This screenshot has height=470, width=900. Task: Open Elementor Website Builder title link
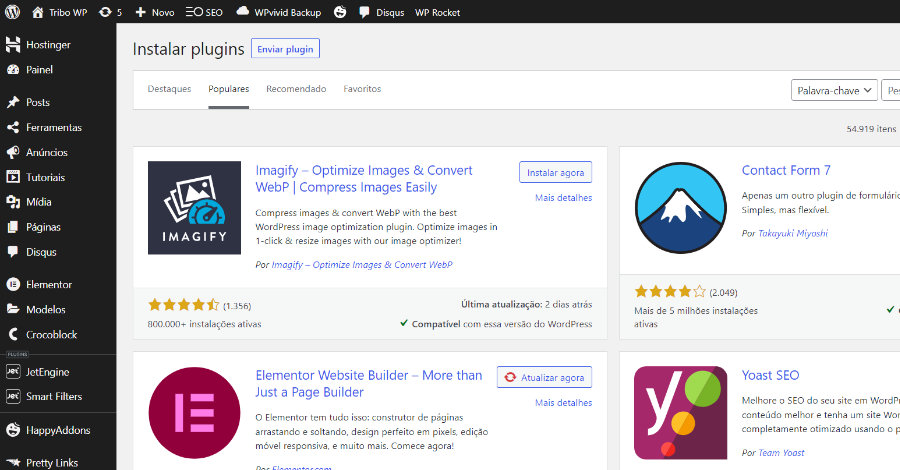[x=368, y=383]
